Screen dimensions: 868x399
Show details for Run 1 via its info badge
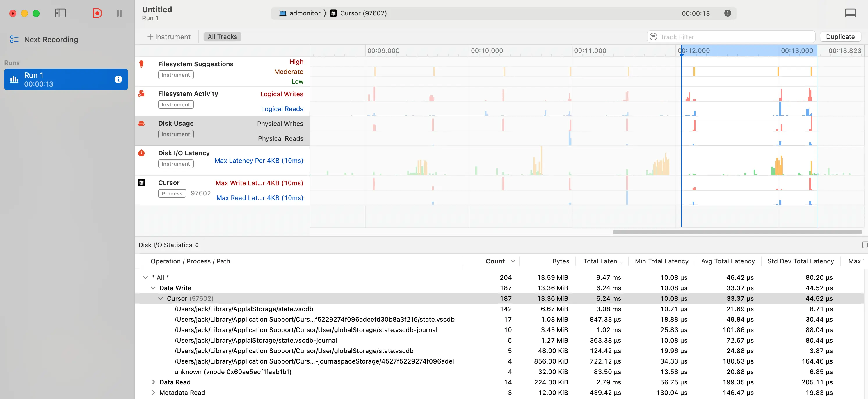click(x=118, y=79)
